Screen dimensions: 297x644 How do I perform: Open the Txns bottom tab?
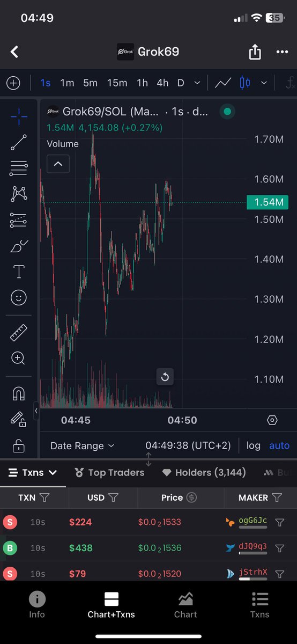(x=259, y=605)
